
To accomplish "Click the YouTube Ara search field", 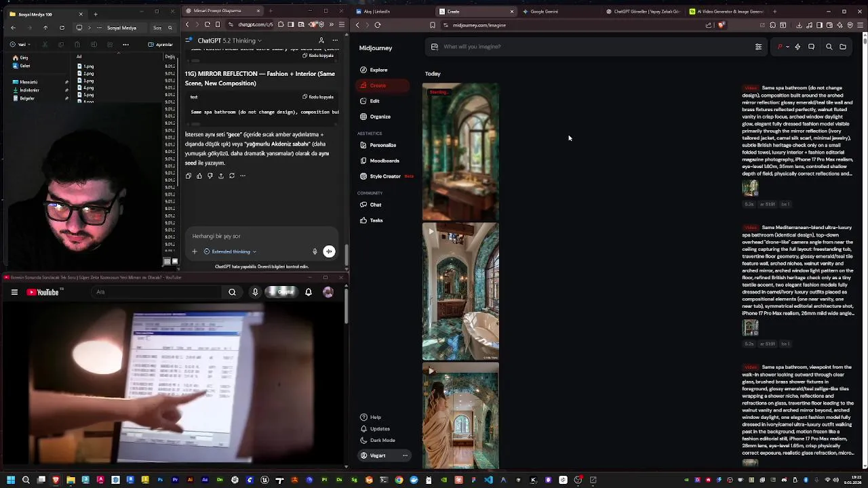I will 156,292.
